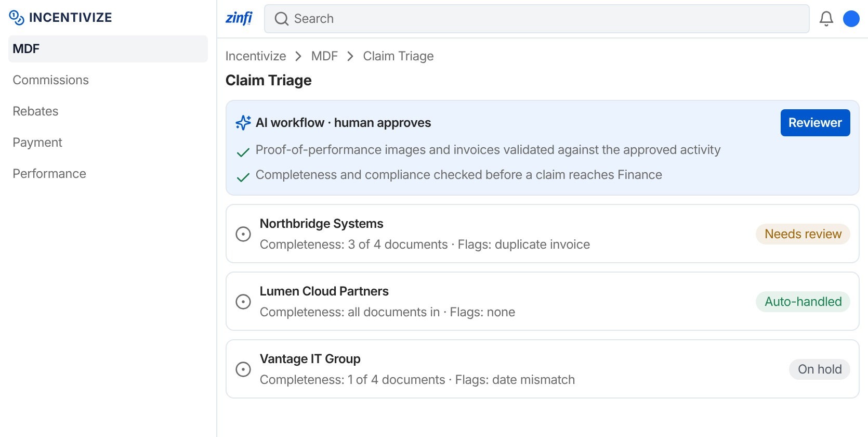Screen dimensions: 868x437
Task: Click the Vantage IT Group status circle icon
Action: (x=243, y=369)
